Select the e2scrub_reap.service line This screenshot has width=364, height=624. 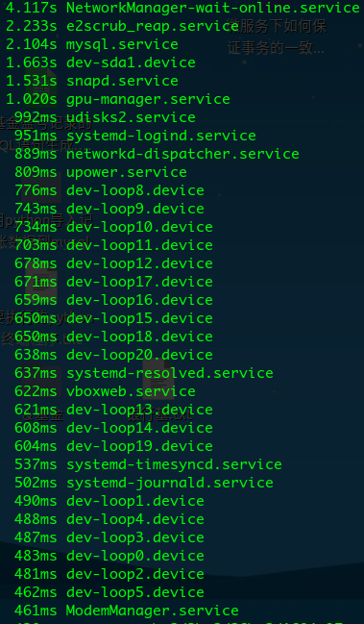click(x=122, y=26)
